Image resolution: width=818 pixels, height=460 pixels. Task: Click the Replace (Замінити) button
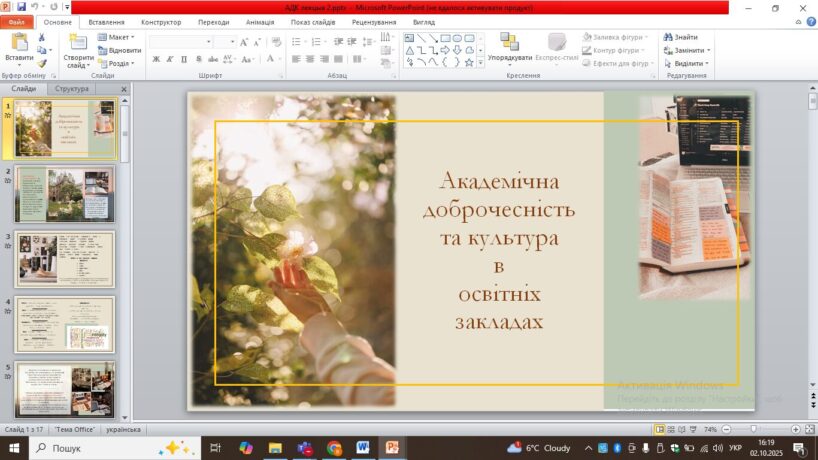(x=690, y=50)
